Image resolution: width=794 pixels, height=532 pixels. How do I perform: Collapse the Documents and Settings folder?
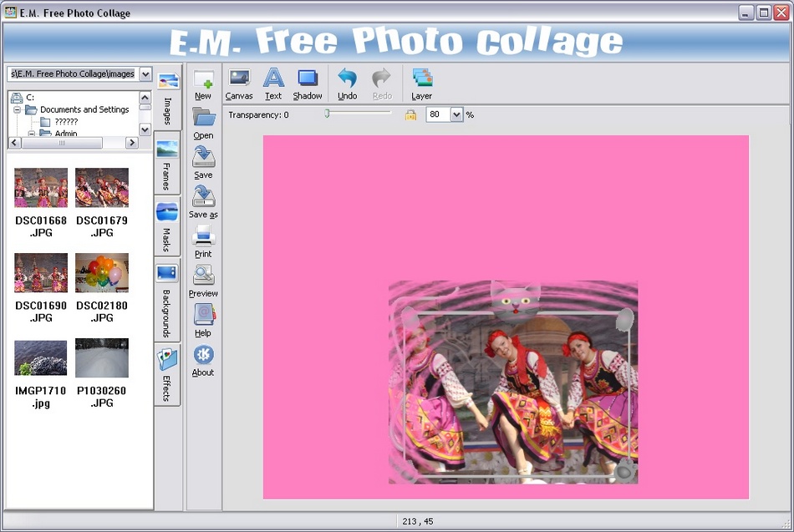18,109
